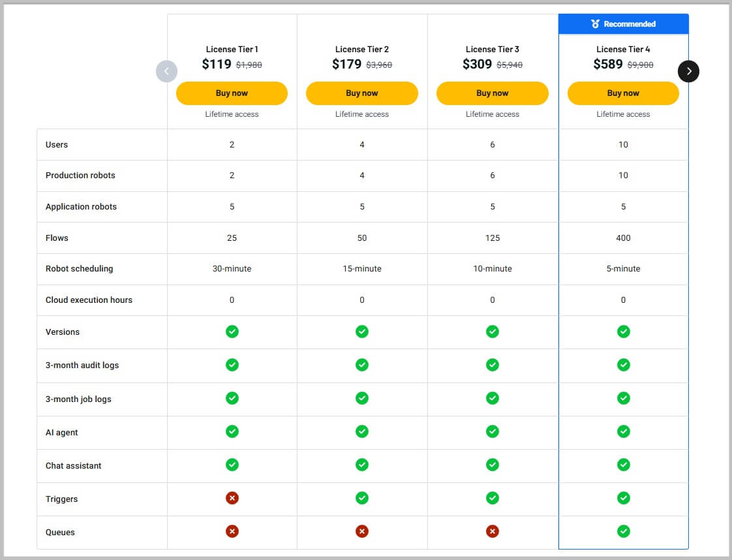Click the green checkmark for Versions in Tier 1
Screen dimensions: 732x560
point(232,332)
